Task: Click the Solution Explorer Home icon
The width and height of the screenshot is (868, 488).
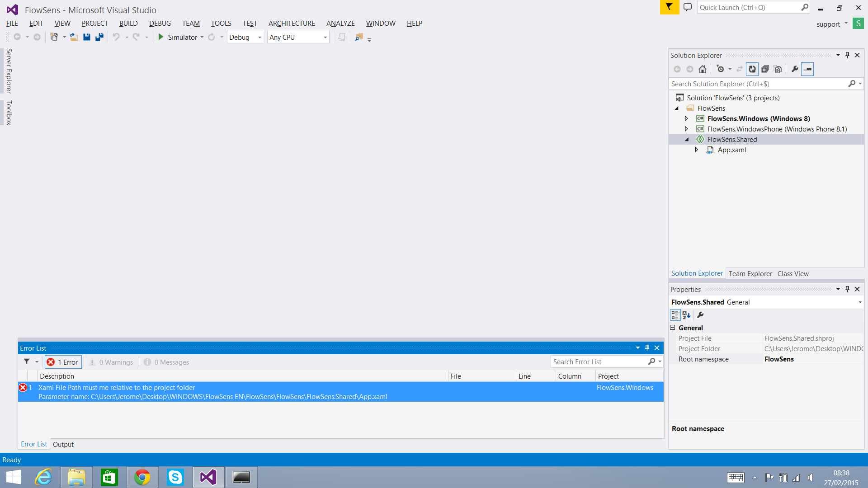Action: pos(703,69)
